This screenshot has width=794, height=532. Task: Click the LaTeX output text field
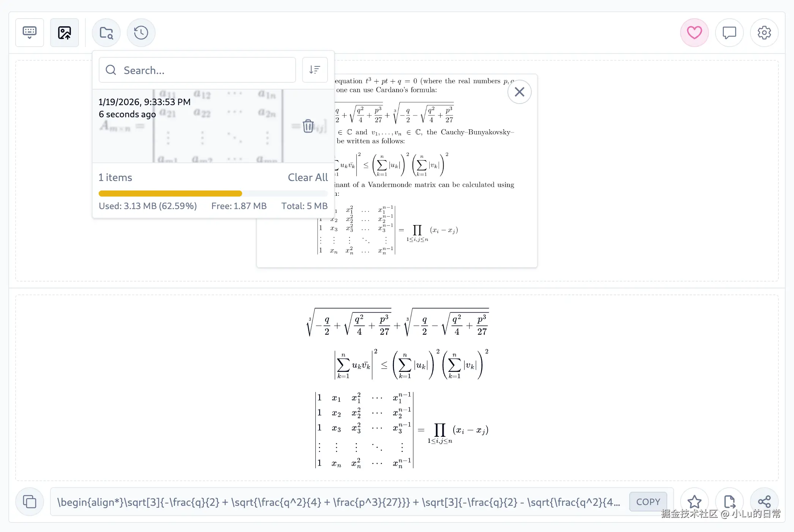tap(338, 502)
